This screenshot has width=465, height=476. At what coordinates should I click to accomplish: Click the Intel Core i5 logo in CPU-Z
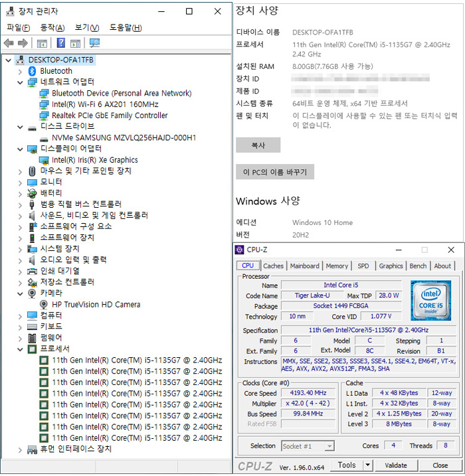(x=430, y=301)
